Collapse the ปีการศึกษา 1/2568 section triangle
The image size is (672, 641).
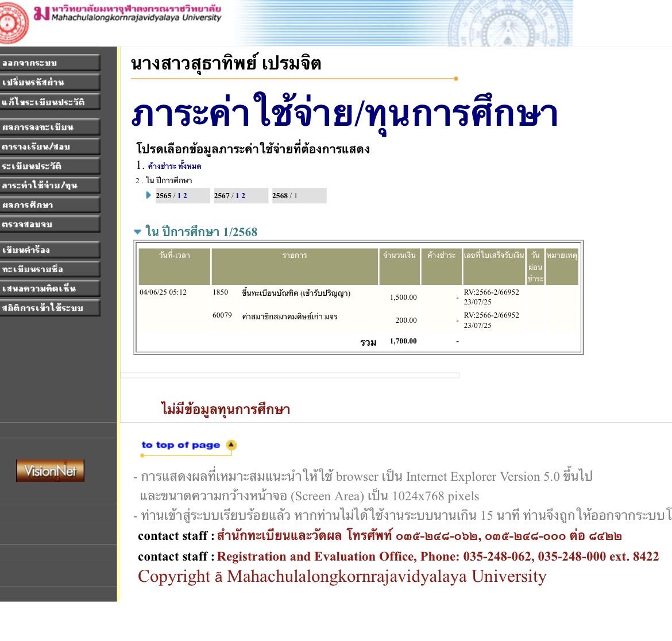tap(137, 232)
